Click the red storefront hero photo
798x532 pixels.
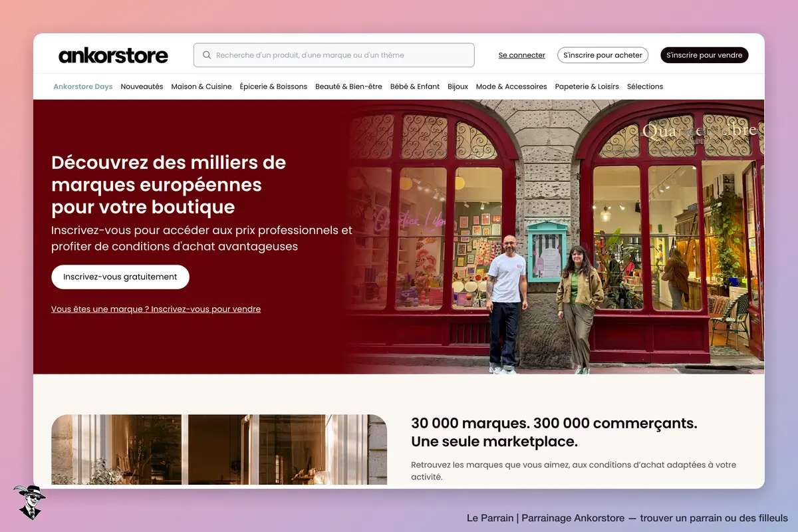pyautogui.click(x=555, y=237)
